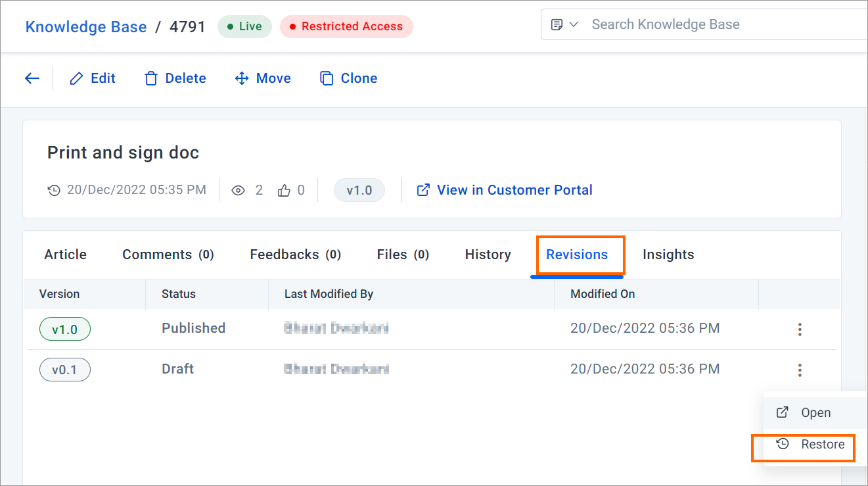Screen dimensions: 868x486
Task: Clone the article using the Clone button
Action: 348,78
